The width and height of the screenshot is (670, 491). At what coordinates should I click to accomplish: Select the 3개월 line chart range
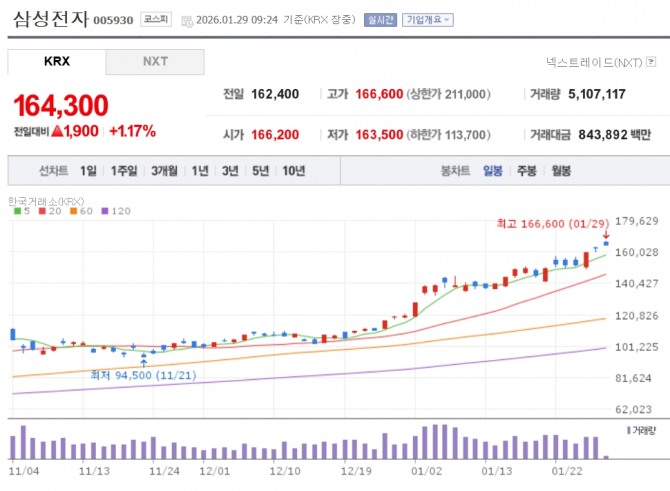[163, 171]
